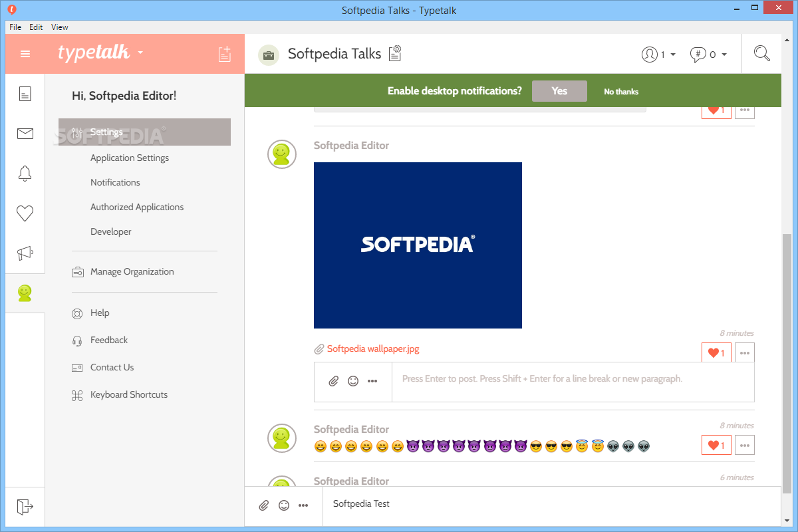Open Authorized Applications
The width and height of the screenshot is (798, 532).
pos(137,207)
